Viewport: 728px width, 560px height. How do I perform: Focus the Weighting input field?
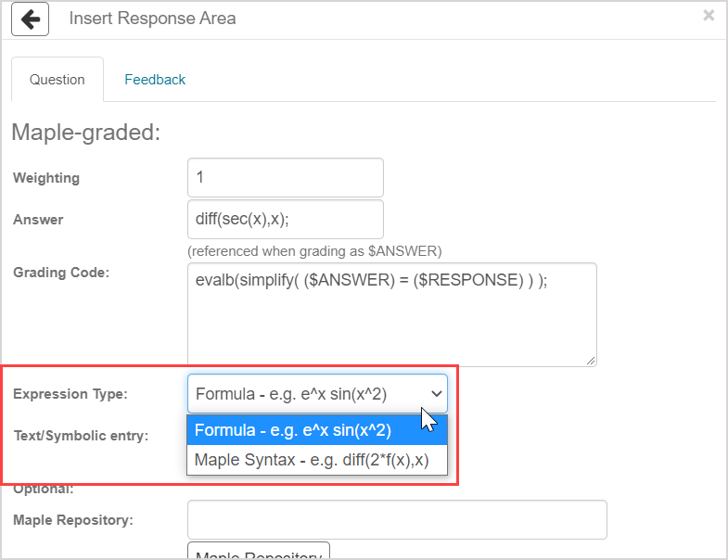285,178
